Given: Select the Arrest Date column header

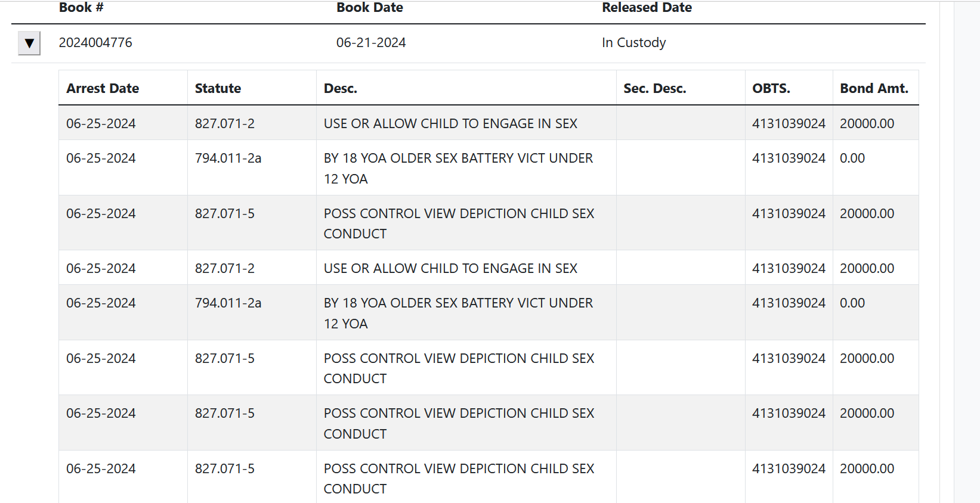Looking at the screenshot, I should (103, 88).
